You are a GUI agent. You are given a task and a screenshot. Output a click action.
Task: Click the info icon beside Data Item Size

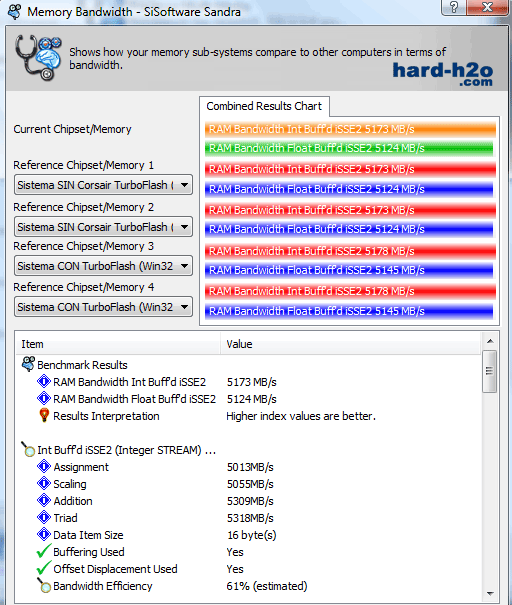[44, 534]
